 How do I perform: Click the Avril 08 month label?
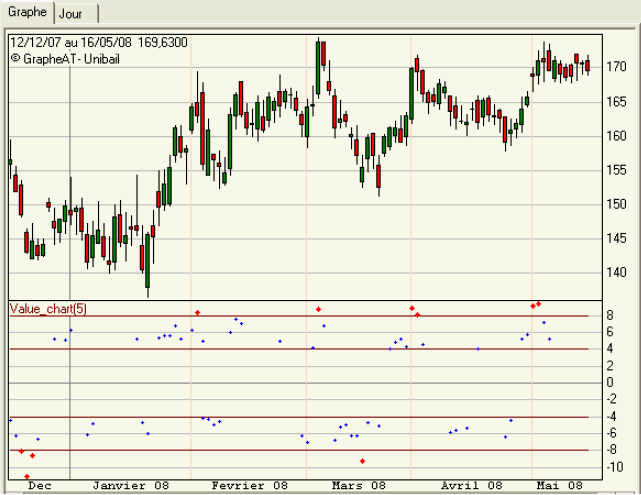471,486
